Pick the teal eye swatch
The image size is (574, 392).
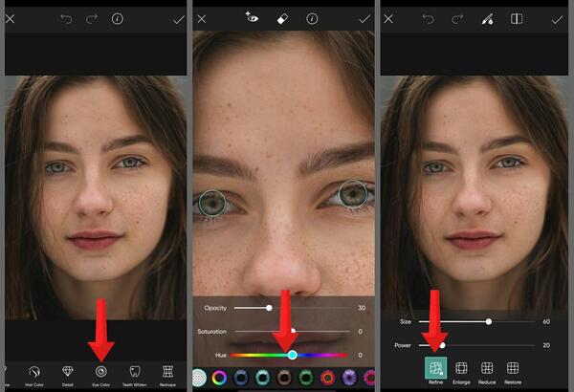(262, 378)
